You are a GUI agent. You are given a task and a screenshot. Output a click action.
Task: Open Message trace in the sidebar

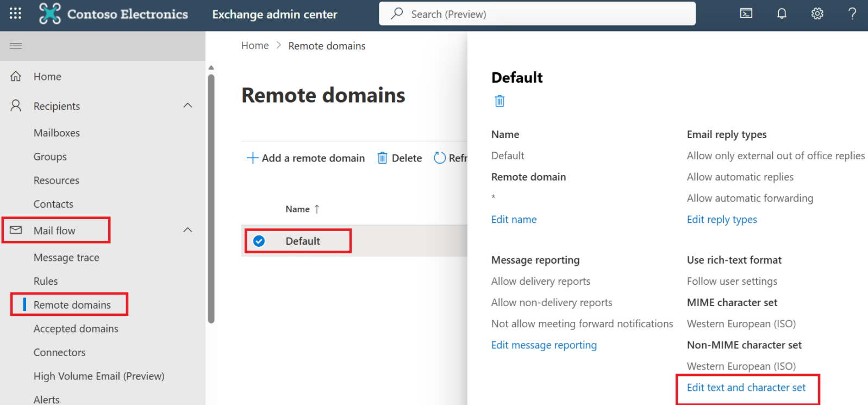tap(66, 258)
